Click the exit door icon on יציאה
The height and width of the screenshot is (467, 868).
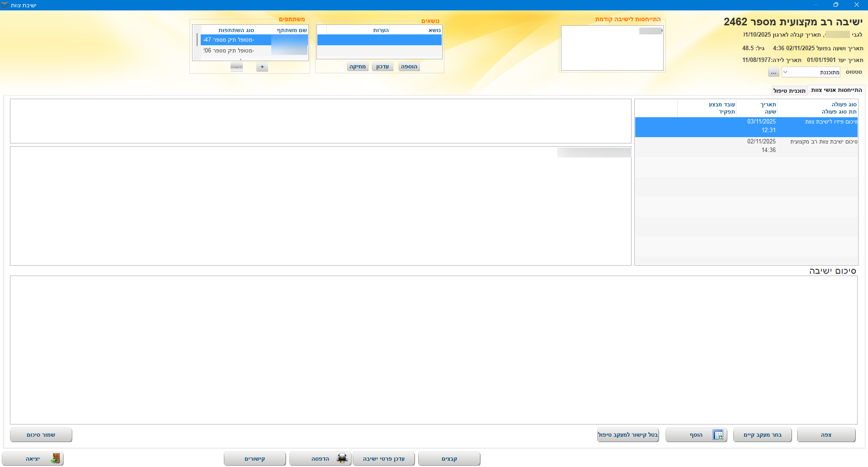pyautogui.click(x=55, y=458)
